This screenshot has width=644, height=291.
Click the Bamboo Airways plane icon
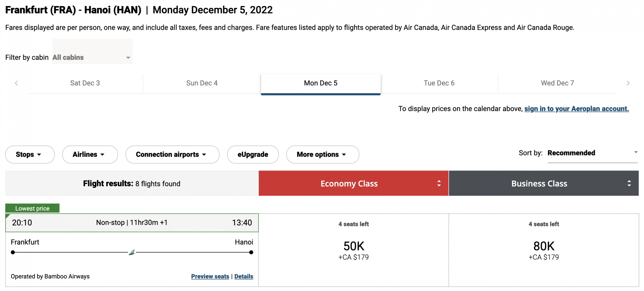click(132, 252)
